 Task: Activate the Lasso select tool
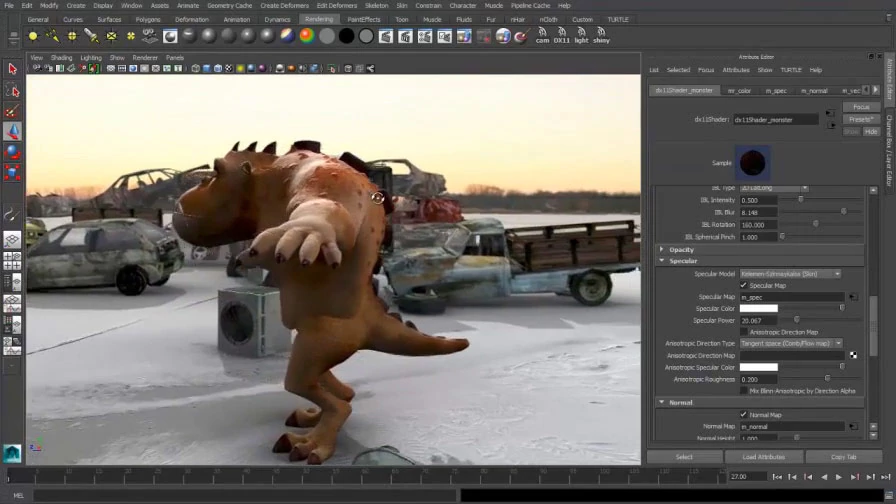point(13,90)
